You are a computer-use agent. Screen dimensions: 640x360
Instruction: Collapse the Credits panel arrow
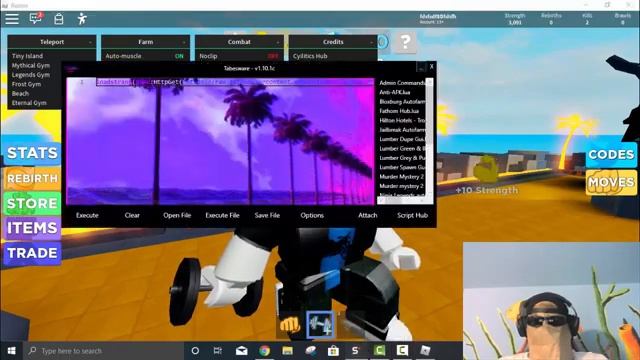[371, 42]
